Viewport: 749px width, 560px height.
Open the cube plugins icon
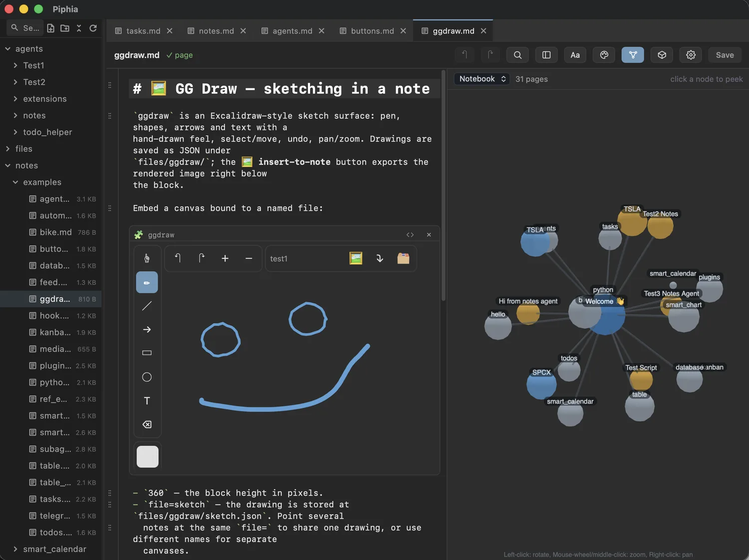pyautogui.click(x=662, y=55)
